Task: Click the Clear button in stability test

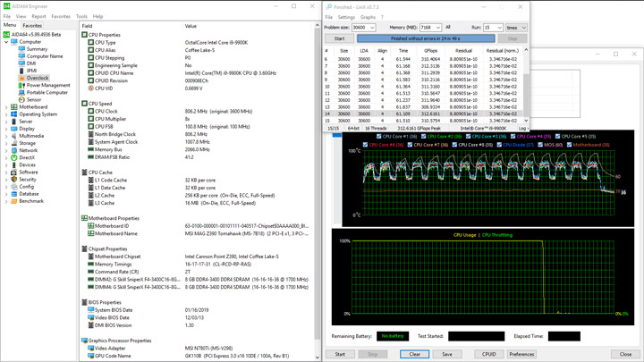Action: pos(415,354)
